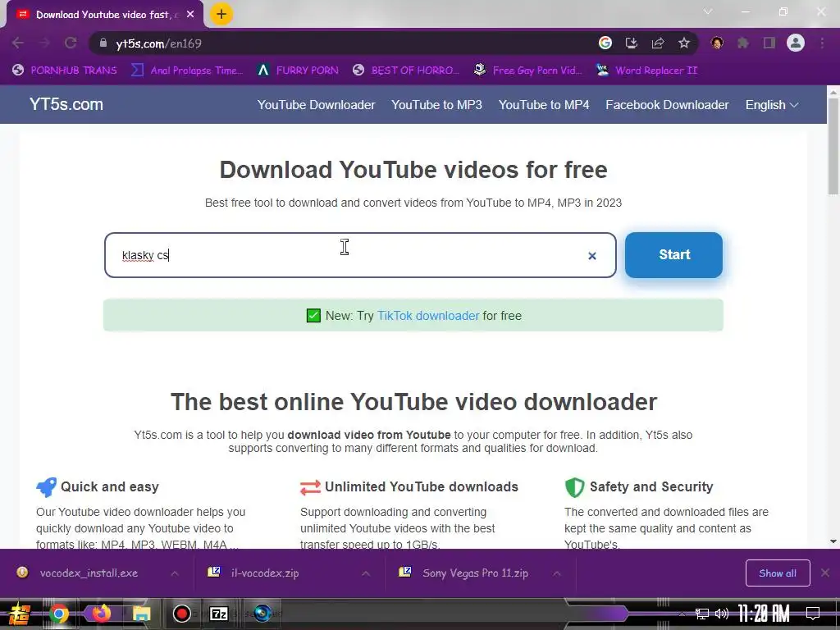This screenshot has width=840, height=630.
Task: Go to YouTube Downloader menu item
Action: [316, 105]
